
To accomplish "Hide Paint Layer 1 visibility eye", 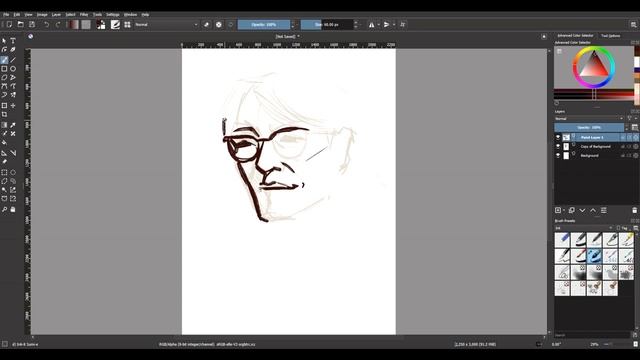I will pyautogui.click(x=558, y=137).
